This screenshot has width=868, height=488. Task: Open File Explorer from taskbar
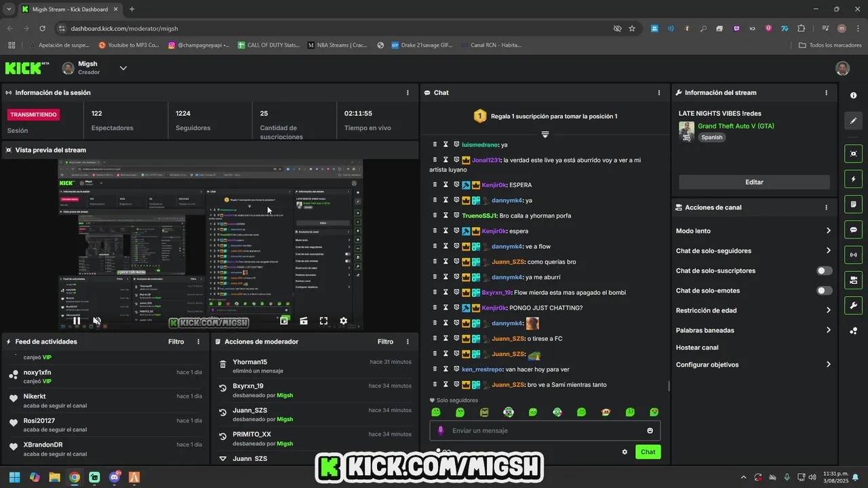(54, 477)
